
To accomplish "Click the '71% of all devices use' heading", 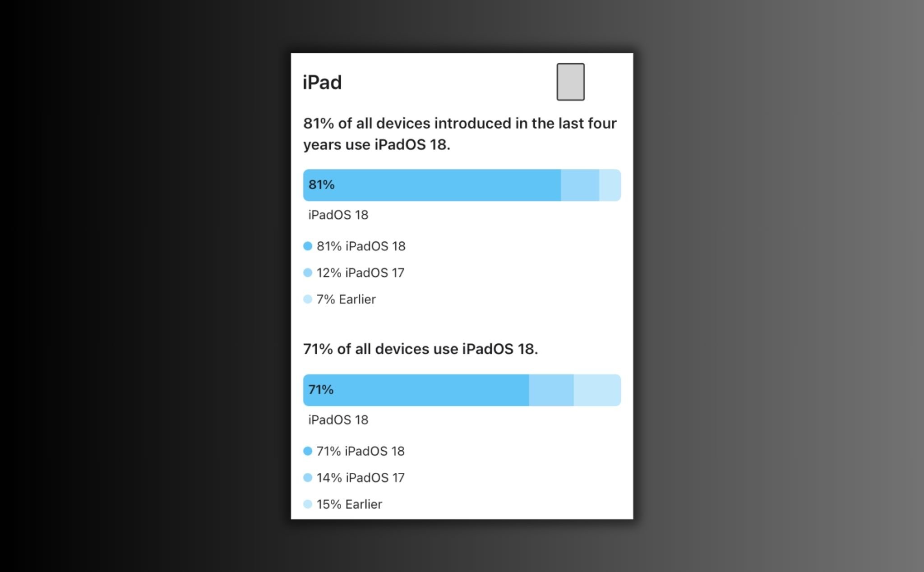I will [420, 349].
